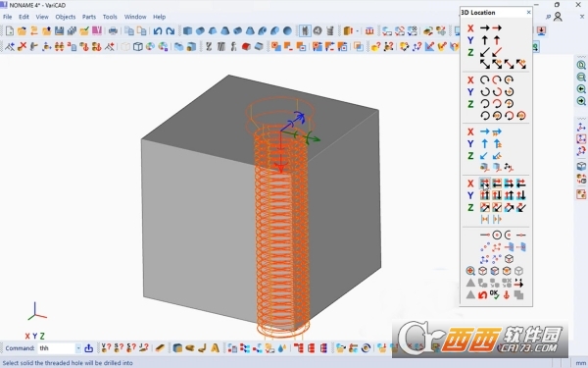Click the Y translate red arrow in 3D Location
This screenshot has width=588, height=368.
pos(497,40)
